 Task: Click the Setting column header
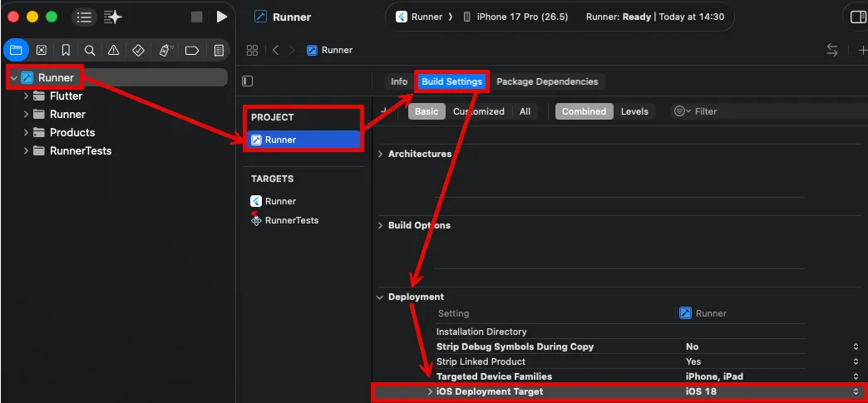[x=453, y=313]
